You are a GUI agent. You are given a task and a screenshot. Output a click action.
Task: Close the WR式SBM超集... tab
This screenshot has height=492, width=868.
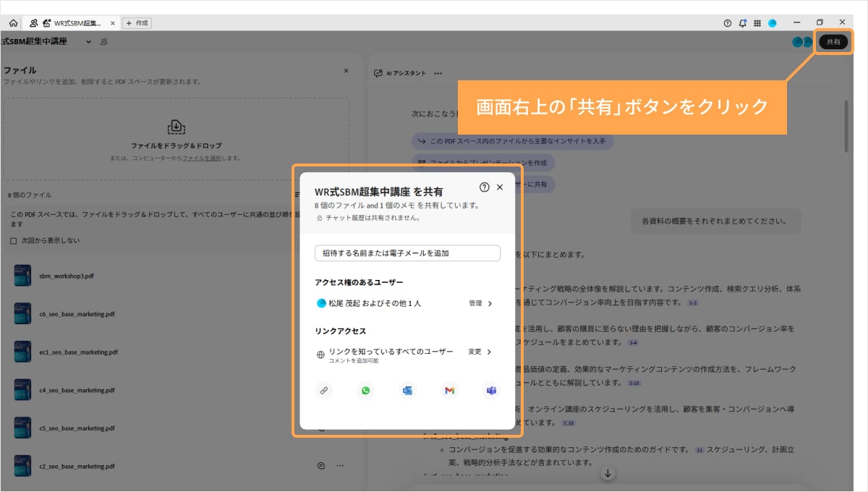(x=112, y=23)
